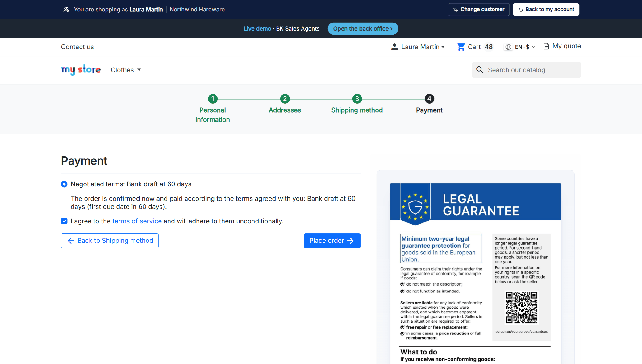This screenshot has width=642, height=364.
Task: Expand the Laura Martin account dropdown
Action: pos(423,47)
